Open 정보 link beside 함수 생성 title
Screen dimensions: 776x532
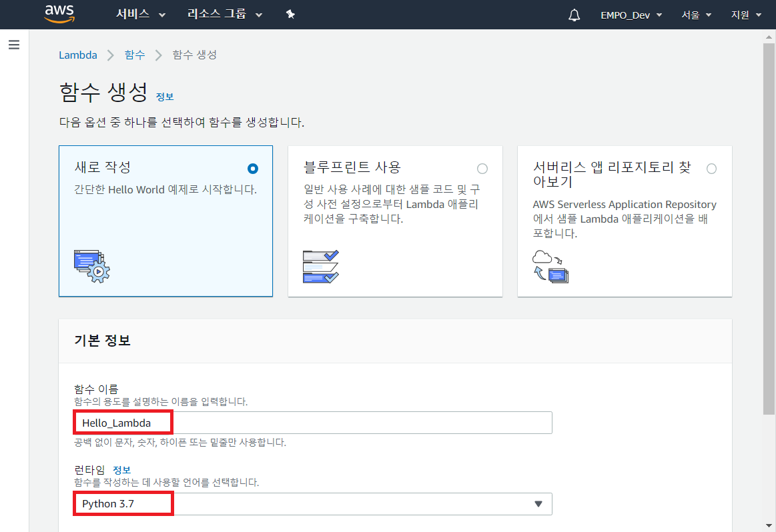165,97
